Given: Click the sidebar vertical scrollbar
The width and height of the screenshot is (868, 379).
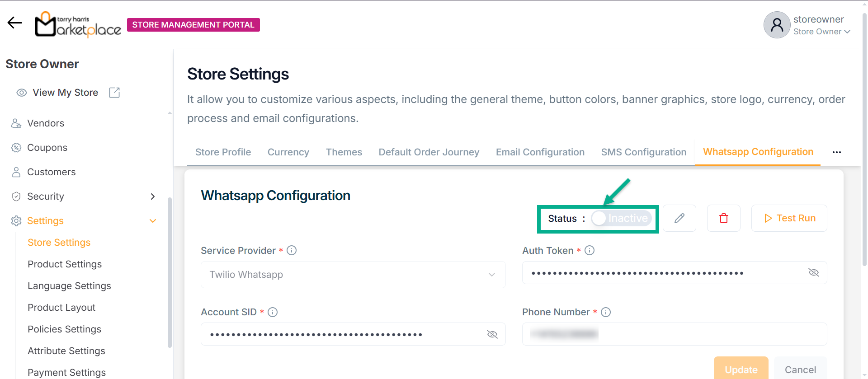Looking at the screenshot, I should click(170, 271).
